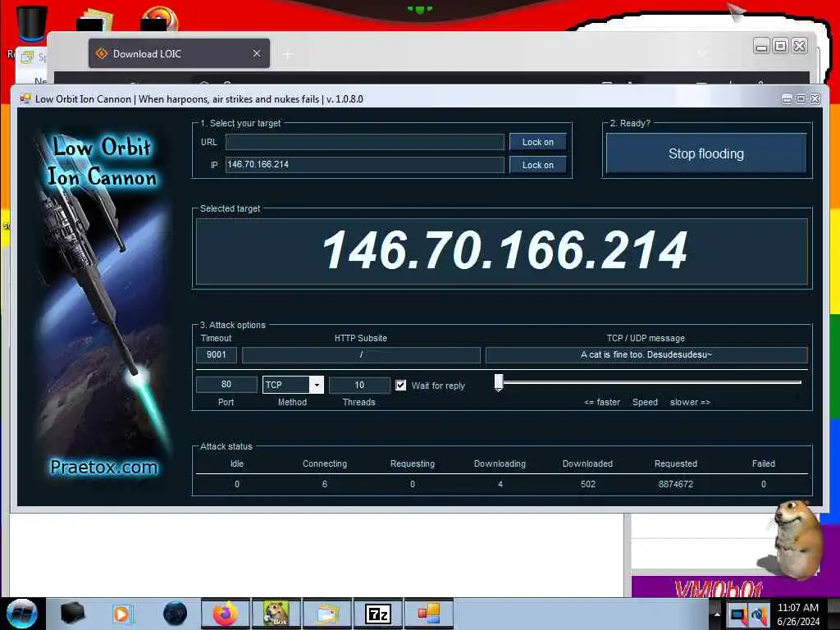The width and height of the screenshot is (840, 630).
Task: Click Lock on next to IP field
Action: (538, 164)
